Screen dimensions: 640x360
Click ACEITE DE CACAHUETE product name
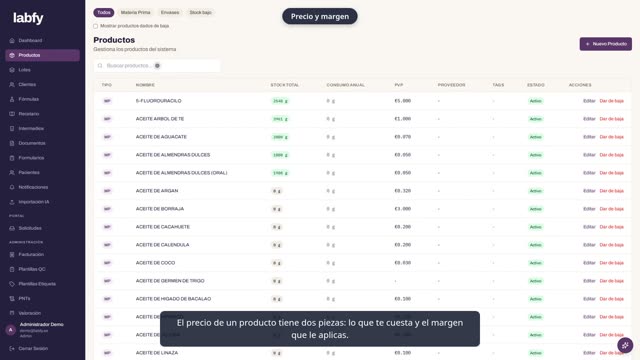tap(162, 227)
